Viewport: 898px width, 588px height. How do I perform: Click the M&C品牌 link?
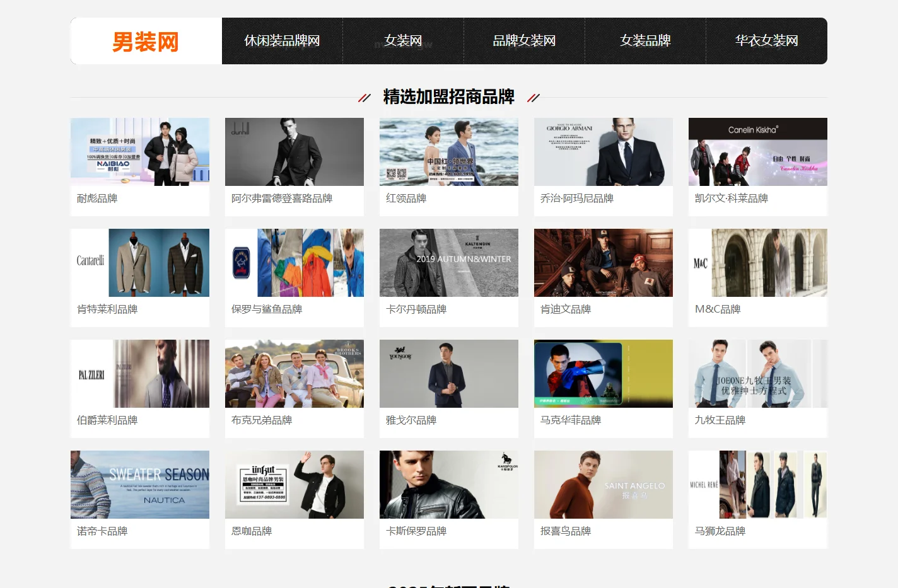click(718, 309)
